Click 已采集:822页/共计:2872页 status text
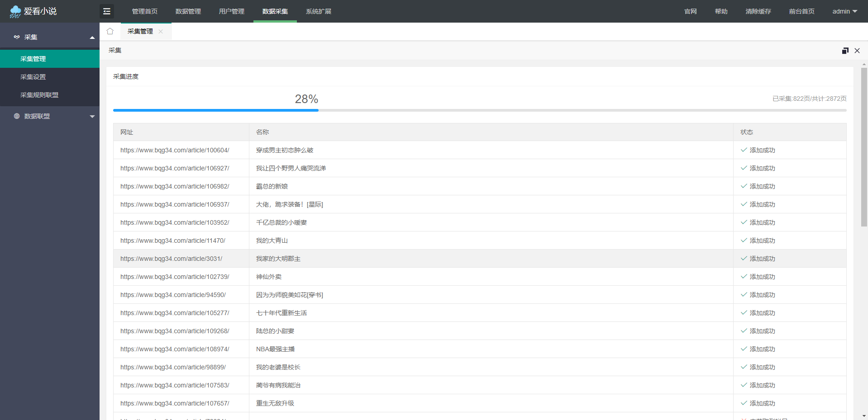The image size is (868, 420). pos(810,99)
